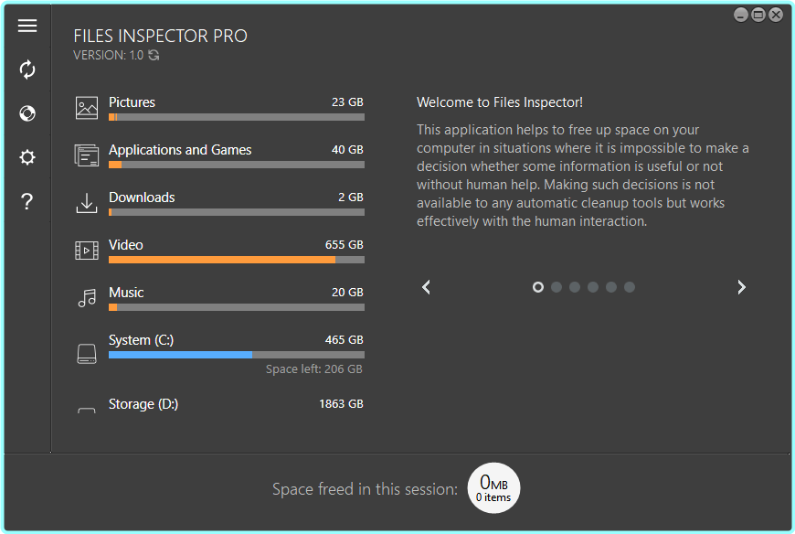Select the last welcome slide dot
The height and width of the screenshot is (534, 795).
click(629, 287)
